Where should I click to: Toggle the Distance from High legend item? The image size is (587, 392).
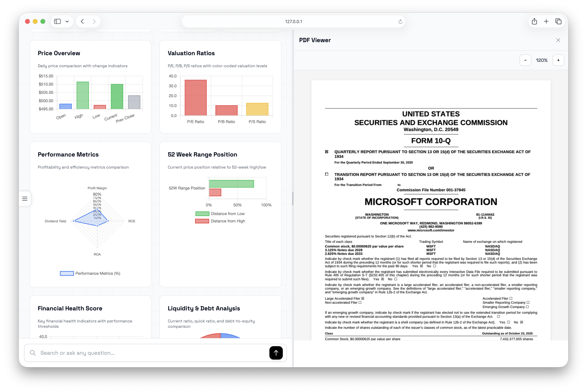coord(220,221)
